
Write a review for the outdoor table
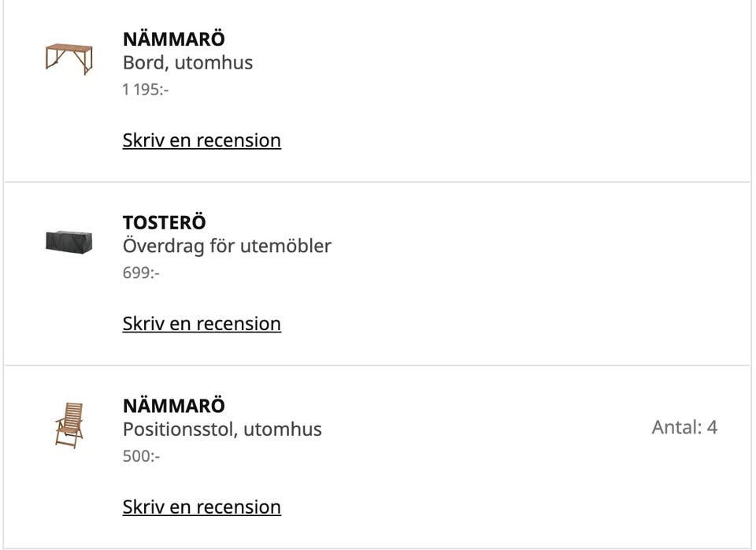pos(202,140)
